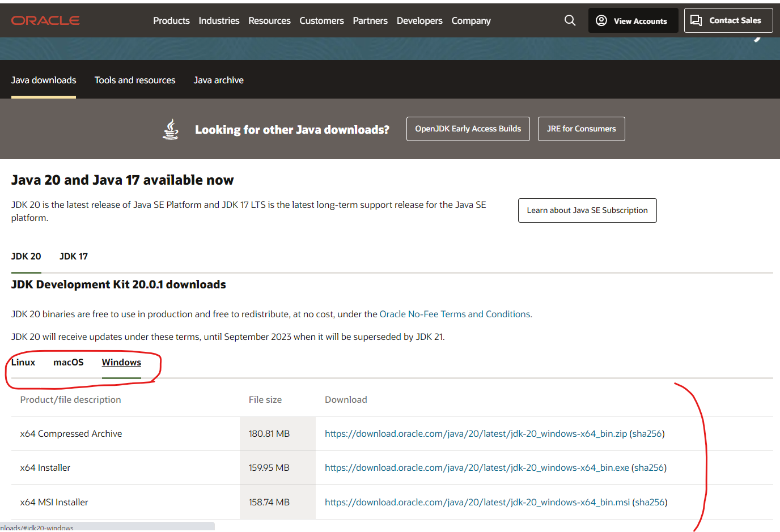Select the Linux platform tab
The width and height of the screenshot is (780, 532).
[x=23, y=362]
